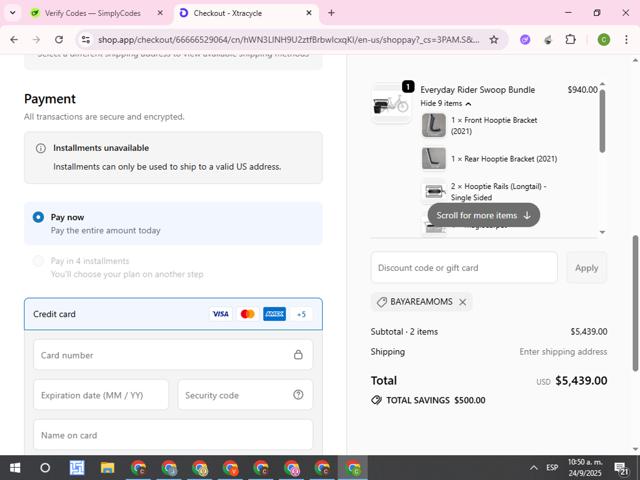
Task: Click the $940.00 bundle price
Action: tap(582, 90)
